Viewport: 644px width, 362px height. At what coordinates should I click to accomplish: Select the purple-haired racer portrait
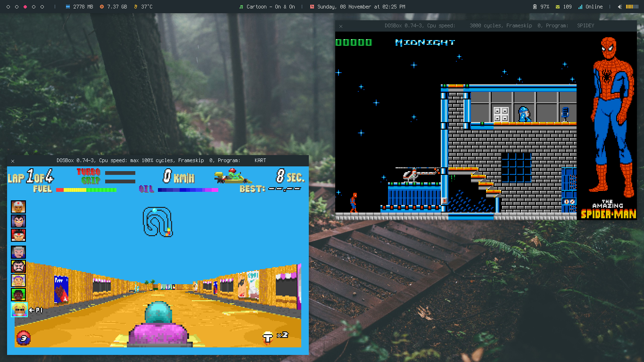coord(18,280)
